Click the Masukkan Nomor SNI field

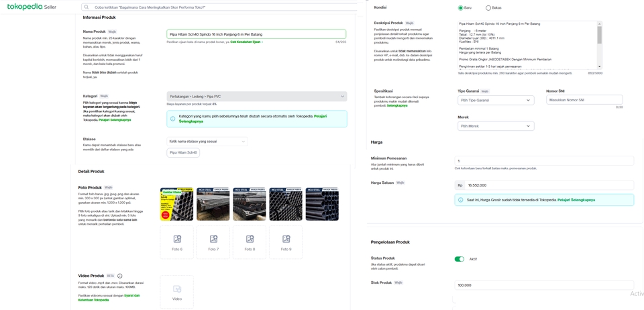[x=584, y=100]
